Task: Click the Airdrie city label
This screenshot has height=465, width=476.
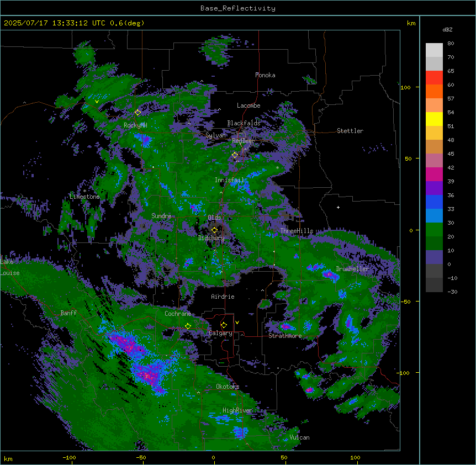Action: (223, 297)
